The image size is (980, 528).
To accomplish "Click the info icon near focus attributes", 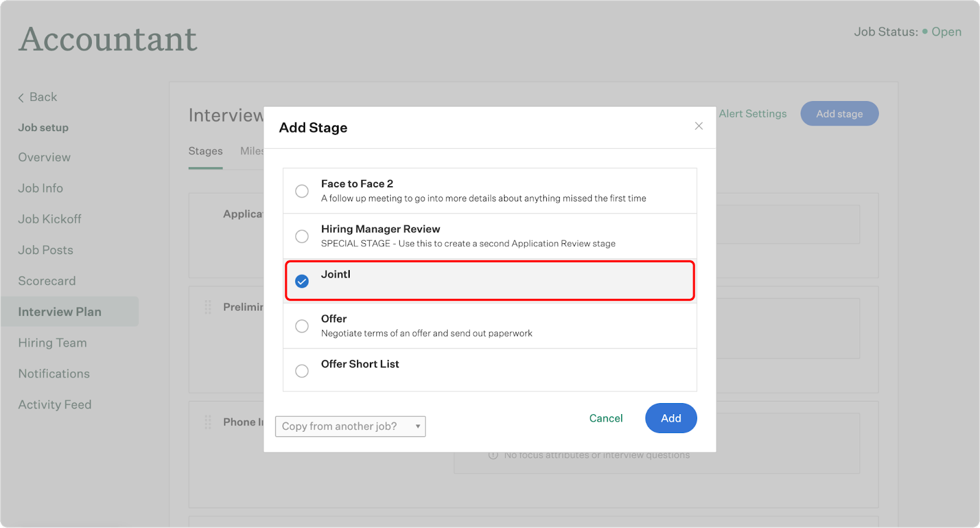I will [x=493, y=455].
